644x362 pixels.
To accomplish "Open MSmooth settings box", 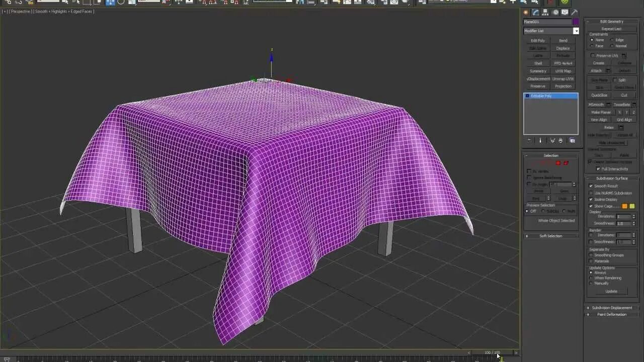I will point(608,105).
